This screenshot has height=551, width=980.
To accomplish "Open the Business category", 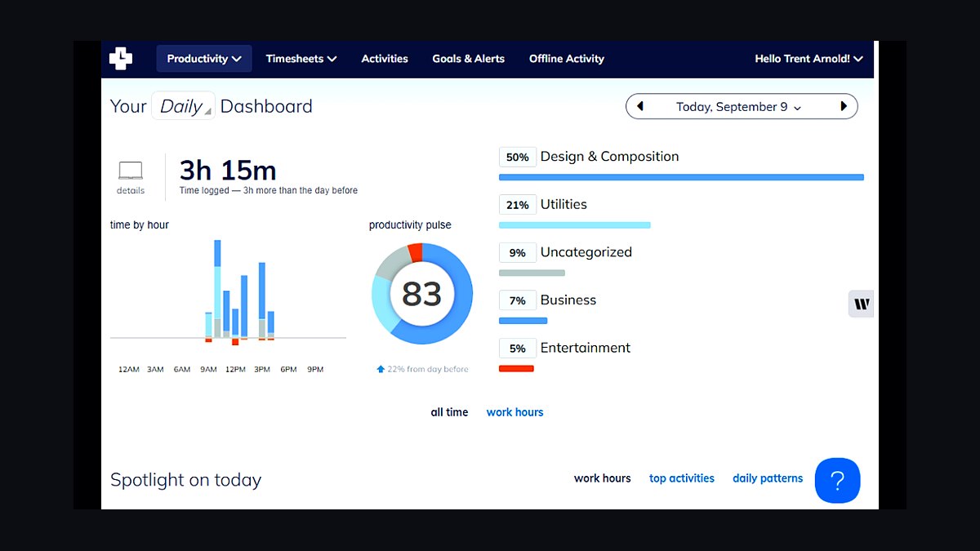I will point(568,300).
